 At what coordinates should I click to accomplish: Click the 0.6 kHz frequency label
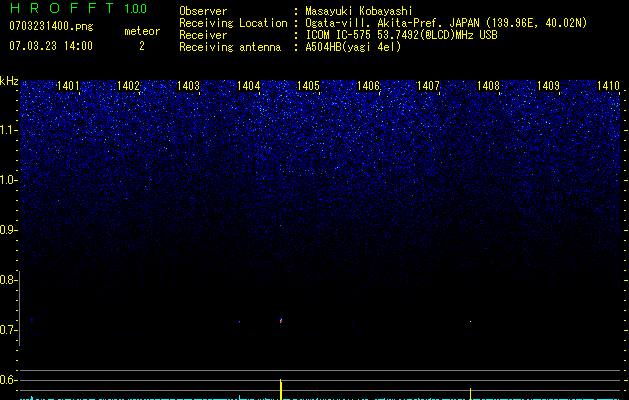(x=8, y=380)
